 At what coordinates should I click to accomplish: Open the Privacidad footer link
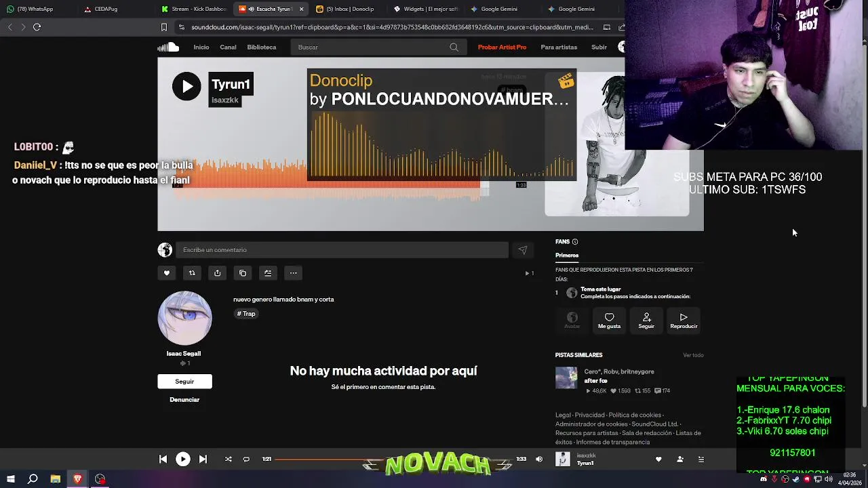[x=589, y=415]
